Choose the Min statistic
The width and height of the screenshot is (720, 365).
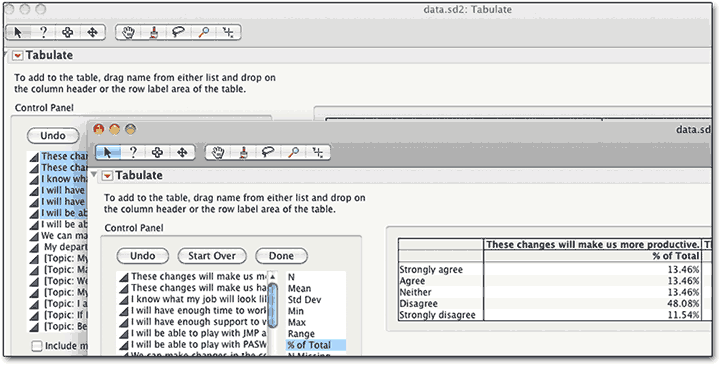pos(295,311)
